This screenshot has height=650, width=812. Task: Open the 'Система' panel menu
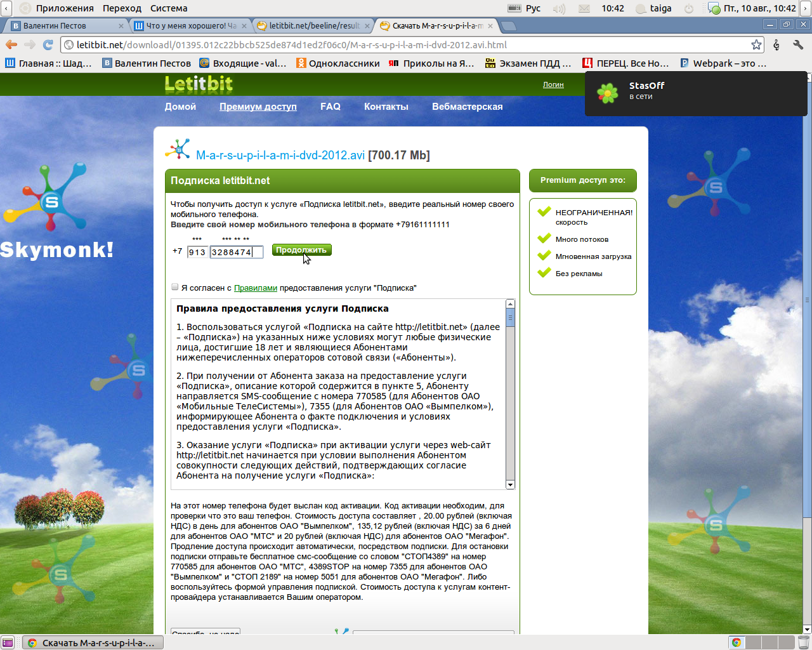pyautogui.click(x=169, y=8)
